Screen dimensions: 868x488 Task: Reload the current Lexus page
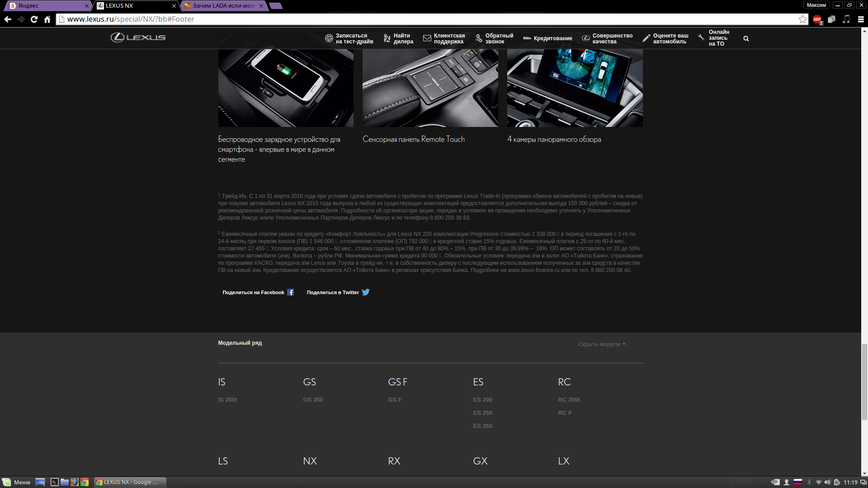(x=34, y=19)
